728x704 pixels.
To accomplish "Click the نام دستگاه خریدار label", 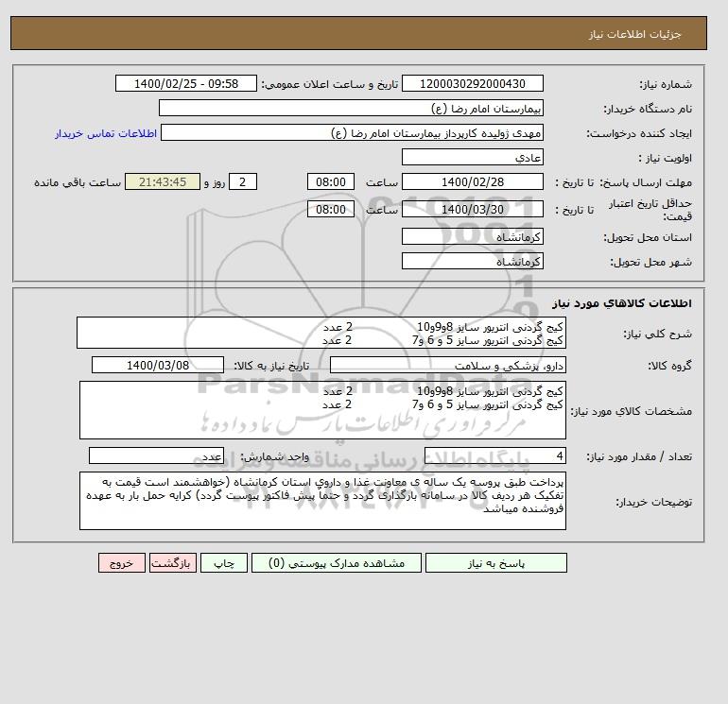I will click(x=648, y=109).
